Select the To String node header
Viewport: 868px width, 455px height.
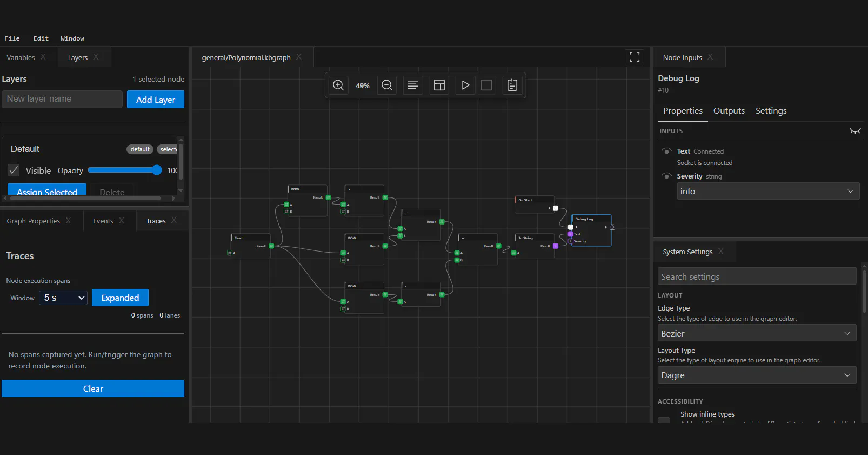[535, 238]
